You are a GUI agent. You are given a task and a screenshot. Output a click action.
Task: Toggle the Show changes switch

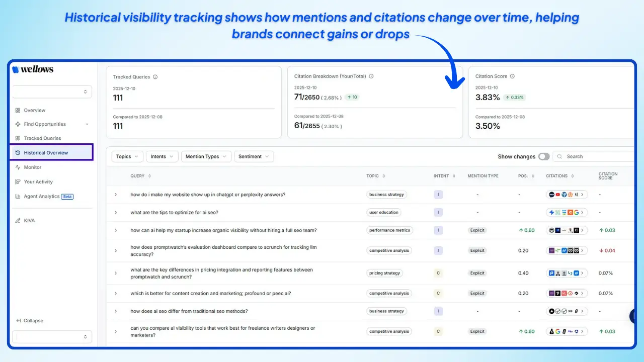[x=544, y=156]
